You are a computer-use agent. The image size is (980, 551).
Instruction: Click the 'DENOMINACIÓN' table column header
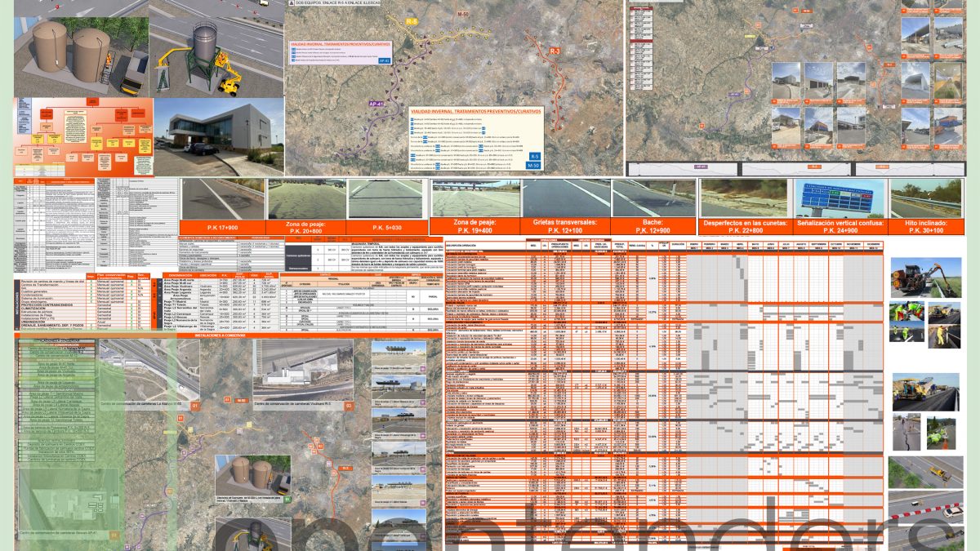[x=181, y=276]
